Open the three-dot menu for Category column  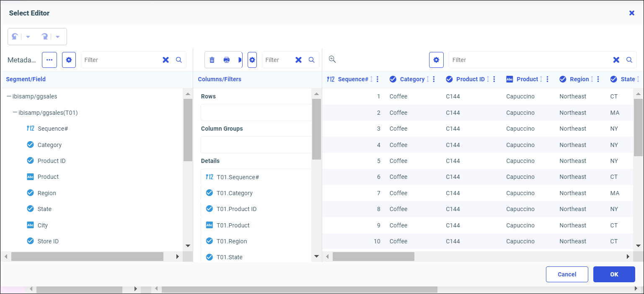(x=434, y=79)
